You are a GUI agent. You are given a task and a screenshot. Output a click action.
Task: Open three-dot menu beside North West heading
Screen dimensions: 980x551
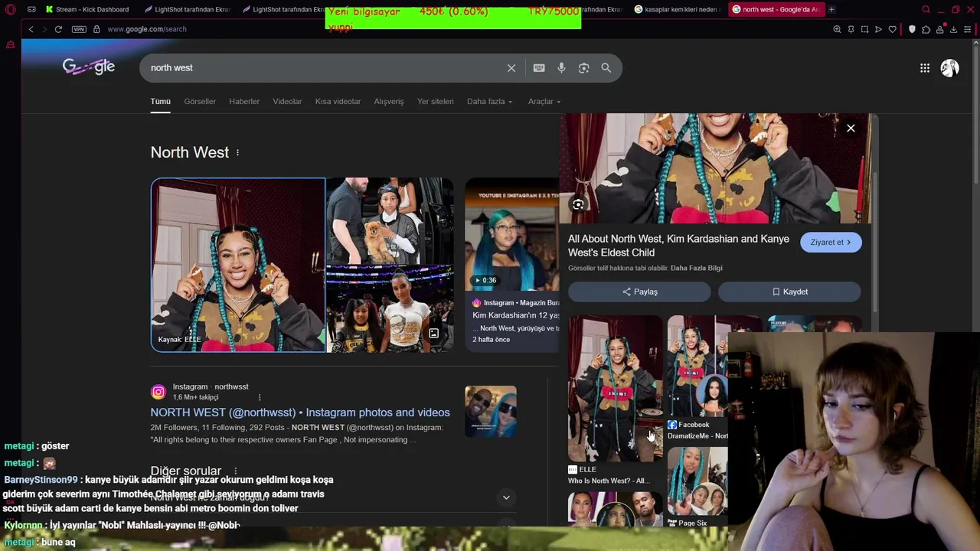point(237,152)
